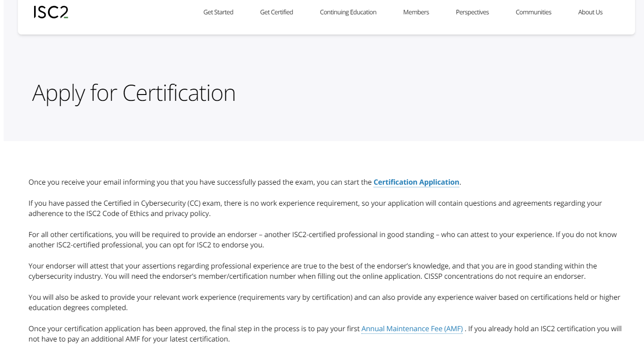Click the paragraph about Certified in Cybersecurity exam

click(315, 208)
